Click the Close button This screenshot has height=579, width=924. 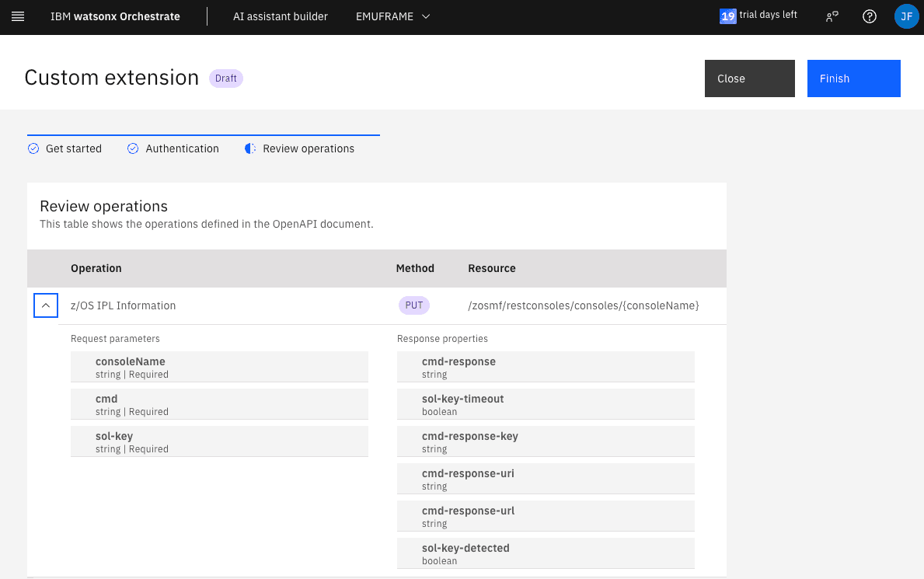pos(749,78)
